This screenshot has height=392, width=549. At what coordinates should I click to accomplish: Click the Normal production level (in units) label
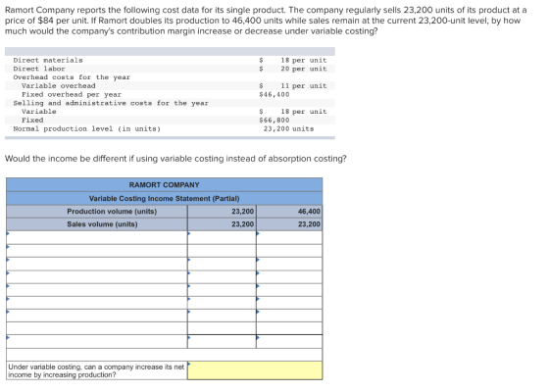(x=87, y=128)
